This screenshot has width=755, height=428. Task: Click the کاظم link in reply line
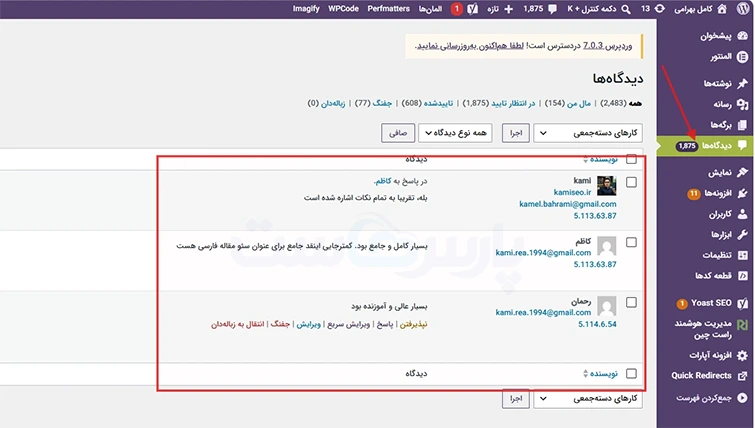(x=383, y=181)
